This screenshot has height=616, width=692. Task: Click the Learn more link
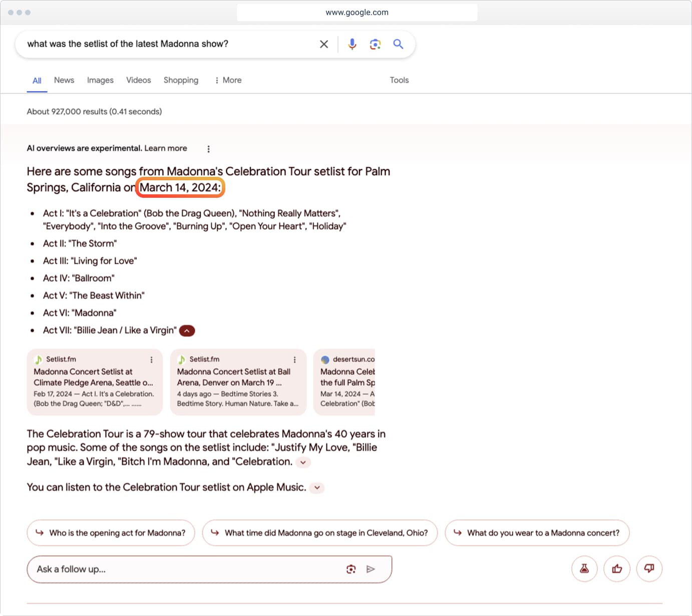click(x=166, y=148)
